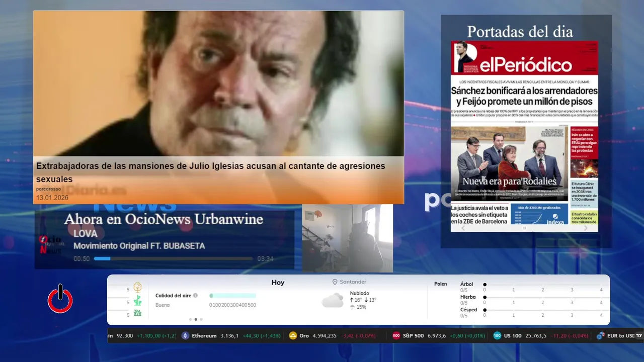Screen dimensions: 644x362
Task: Click the US 100 value 25.763,5
Action: [537, 336]
